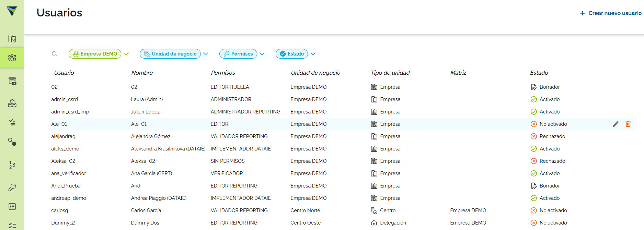
Task: Sort by the Estado column header
Action: point(539,73)
